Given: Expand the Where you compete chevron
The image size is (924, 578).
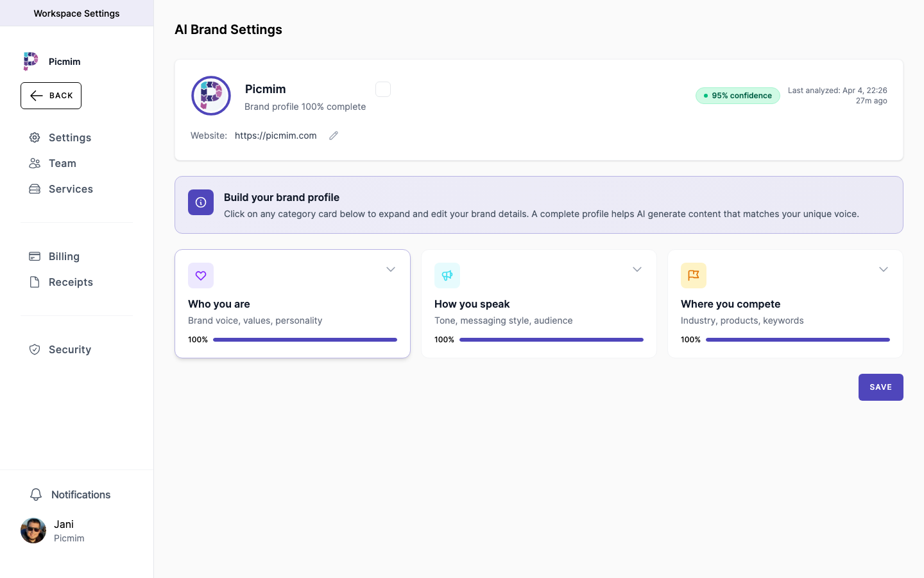Looking at the screenshot, I should tap(884, 270).
